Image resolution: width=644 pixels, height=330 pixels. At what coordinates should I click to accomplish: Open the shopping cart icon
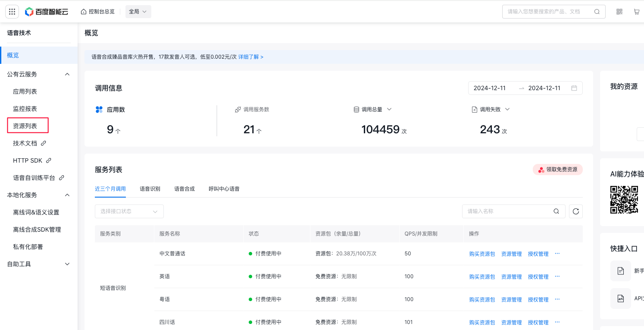(x=637, y=12)
